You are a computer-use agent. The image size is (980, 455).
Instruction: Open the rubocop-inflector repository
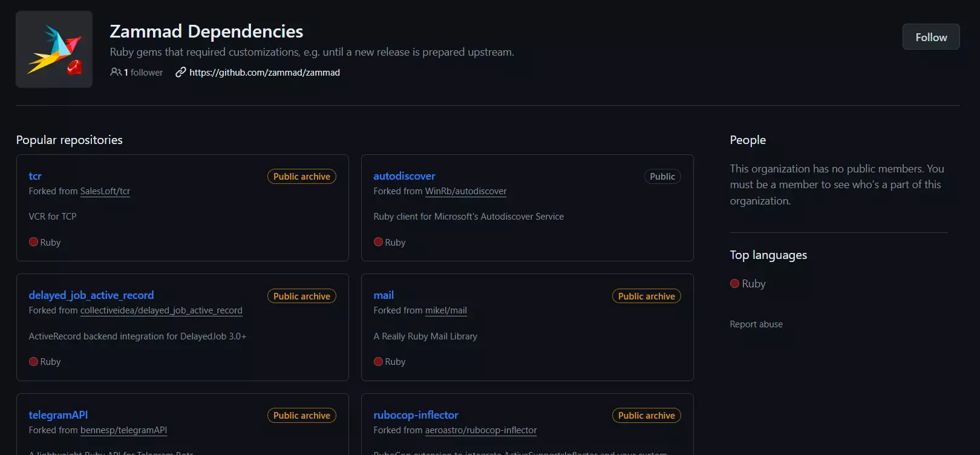coord(416,414)
